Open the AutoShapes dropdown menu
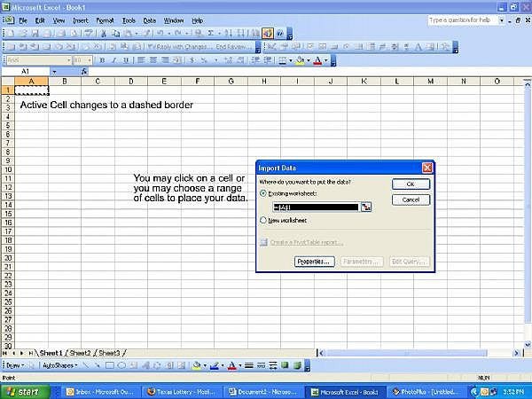 pyautogui.click(x=60, y=365)
